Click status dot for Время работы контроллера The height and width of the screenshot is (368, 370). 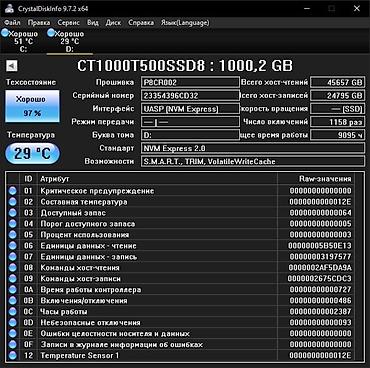coord(13,290)
